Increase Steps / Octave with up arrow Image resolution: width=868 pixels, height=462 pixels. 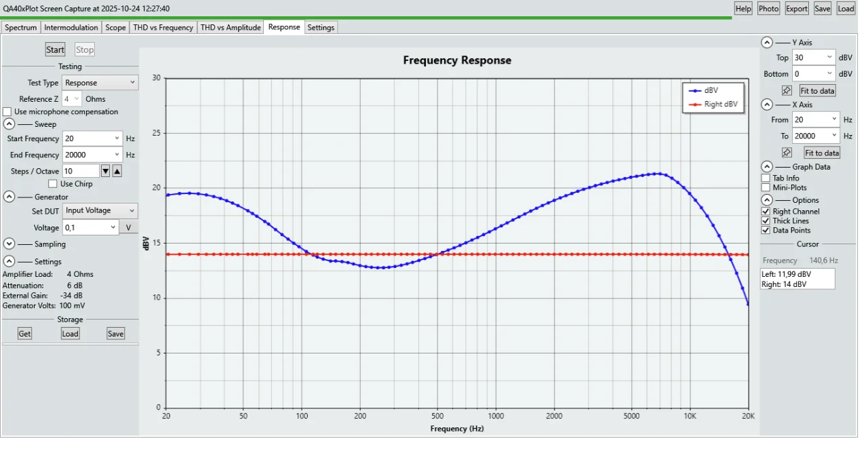click(x=117, y=171)
